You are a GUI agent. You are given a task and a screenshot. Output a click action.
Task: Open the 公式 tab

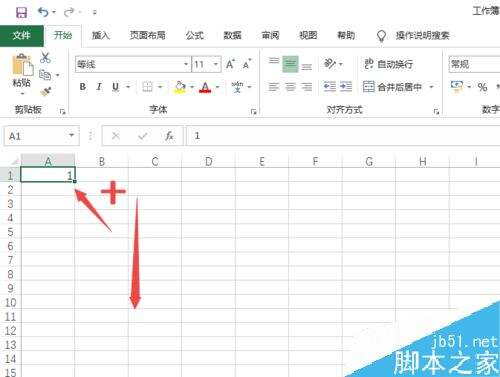click(x=195, y=35)
